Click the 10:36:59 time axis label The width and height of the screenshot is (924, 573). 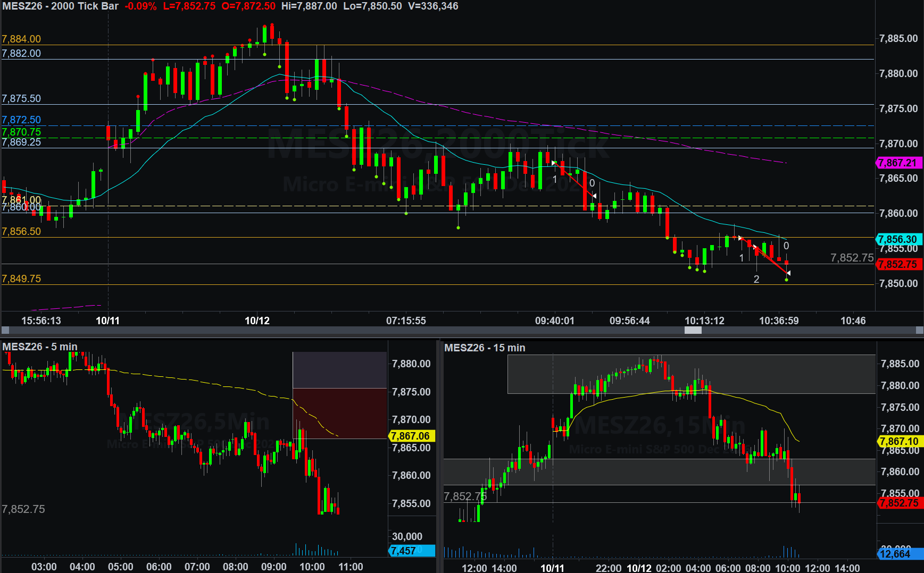tap(779, 321)
